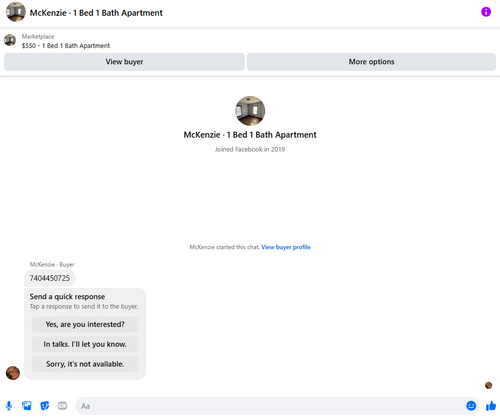Click the "Joined Facebook in 2019" text
Screen dimensions: 500x418
click(250, 149)
